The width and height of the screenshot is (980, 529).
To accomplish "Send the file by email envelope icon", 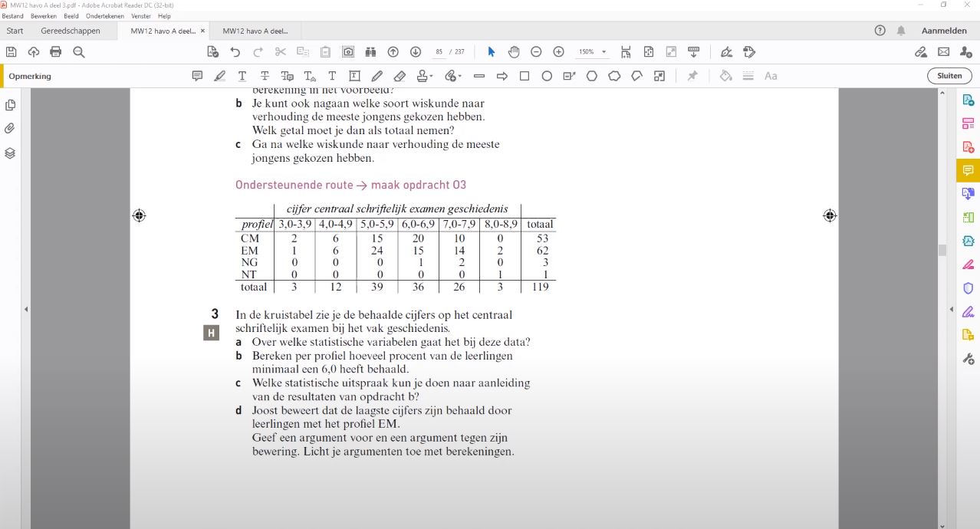I will (944, 52).
